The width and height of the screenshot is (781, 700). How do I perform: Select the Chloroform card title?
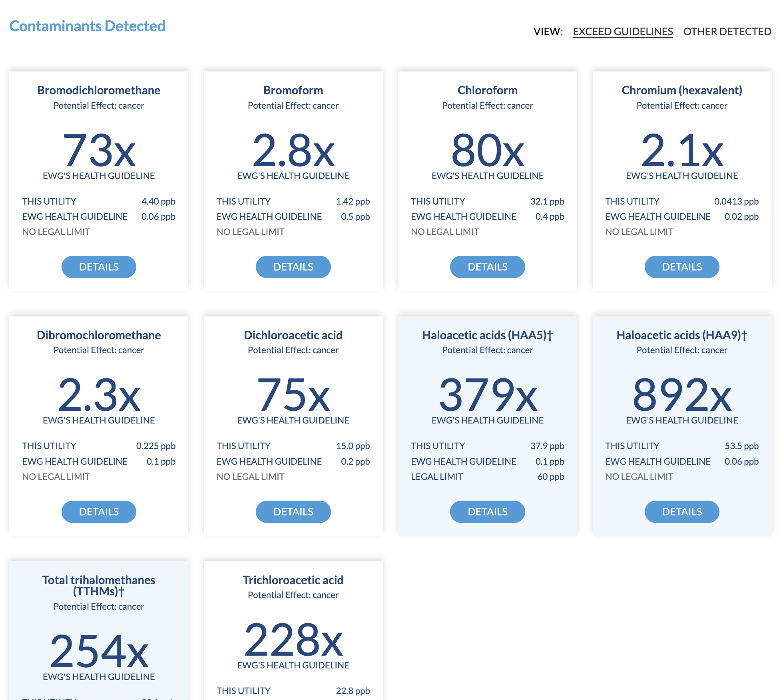tap(487, 90)
